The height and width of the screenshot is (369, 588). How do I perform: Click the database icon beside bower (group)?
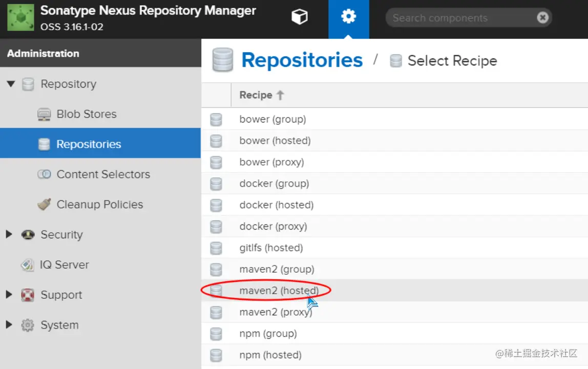(216, 119)
